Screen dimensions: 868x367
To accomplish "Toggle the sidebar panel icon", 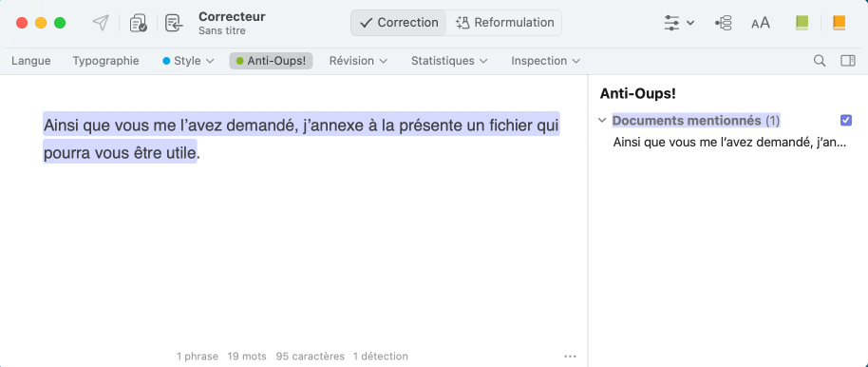I will (848, 61).
